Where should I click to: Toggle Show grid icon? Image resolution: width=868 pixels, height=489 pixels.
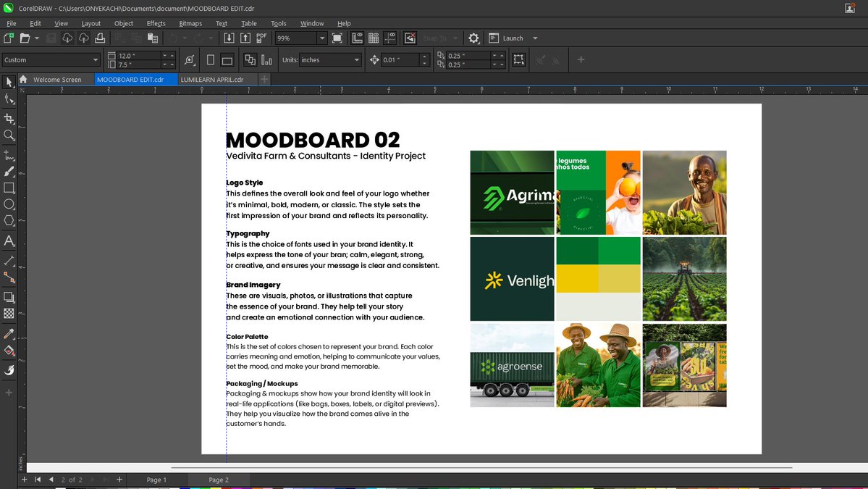point(374,38)
